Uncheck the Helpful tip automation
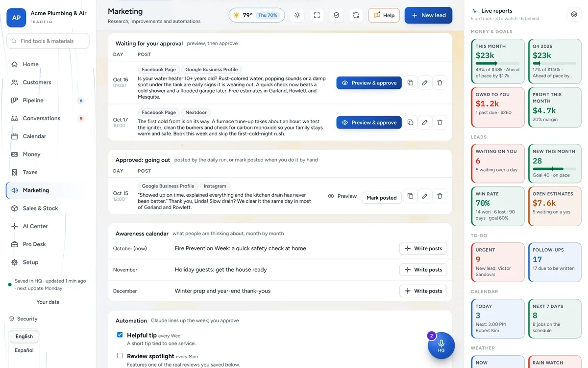The width and height of the screenshot is (588, 368). tap(120, 335)
